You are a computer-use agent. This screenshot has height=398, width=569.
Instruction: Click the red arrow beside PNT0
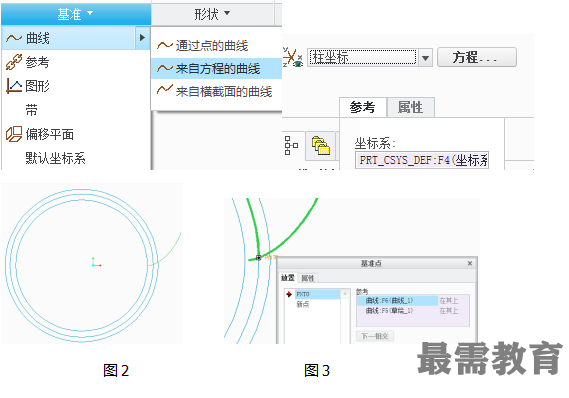pos(289,294)
